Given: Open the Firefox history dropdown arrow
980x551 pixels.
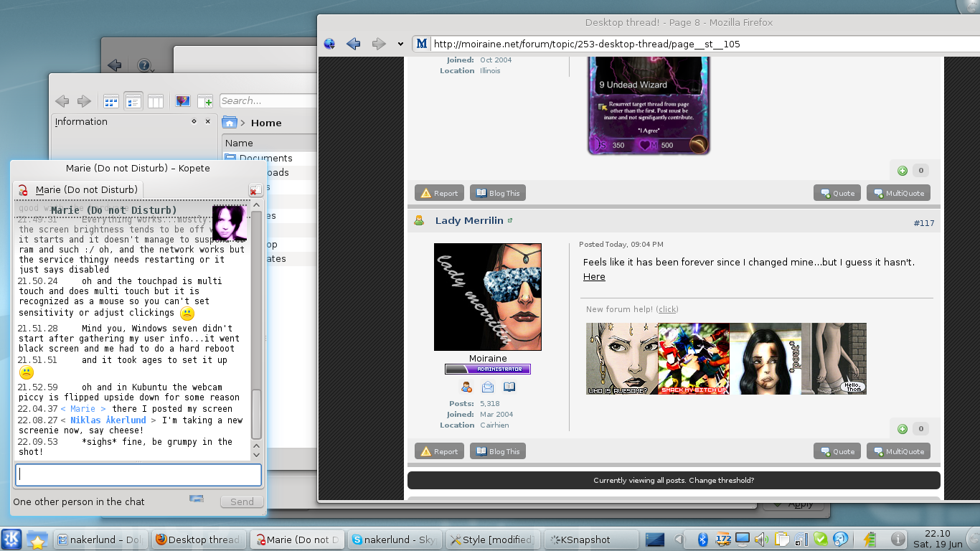Looking at the screenshot, I should pyautogui.click(x=400, y=44).
